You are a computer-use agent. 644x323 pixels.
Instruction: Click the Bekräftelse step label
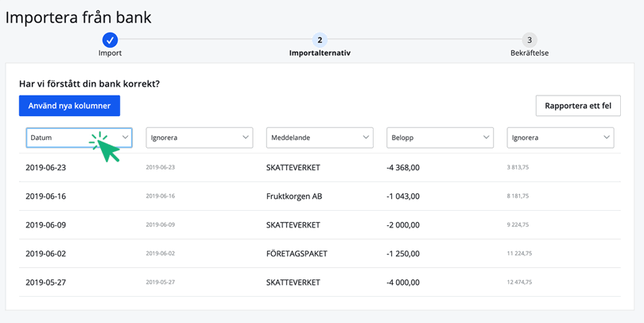[530, 53]
